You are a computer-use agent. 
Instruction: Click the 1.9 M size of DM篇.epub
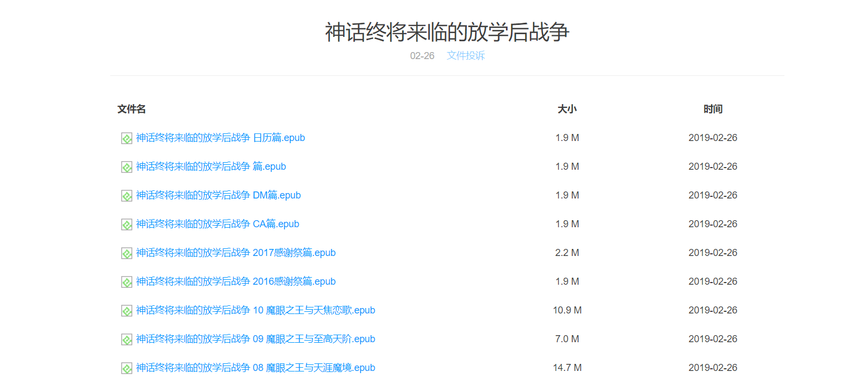[x=567, y=195]
